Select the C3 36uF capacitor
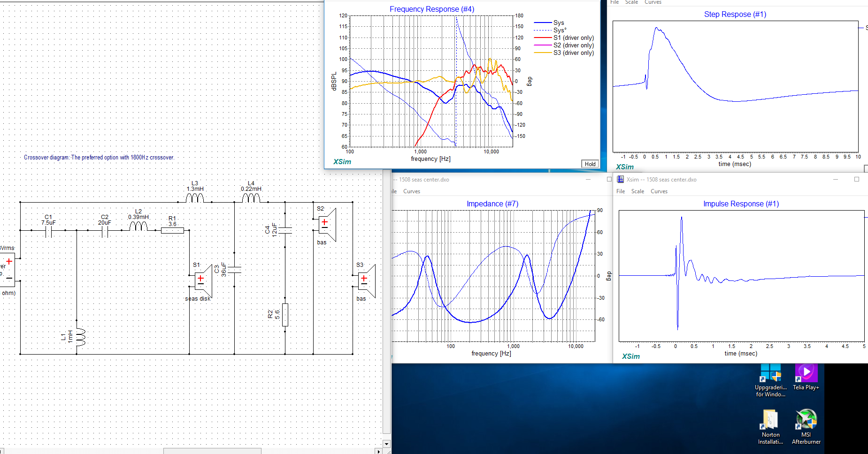Viewport: 868px width, 454px height. click(234, 270)
